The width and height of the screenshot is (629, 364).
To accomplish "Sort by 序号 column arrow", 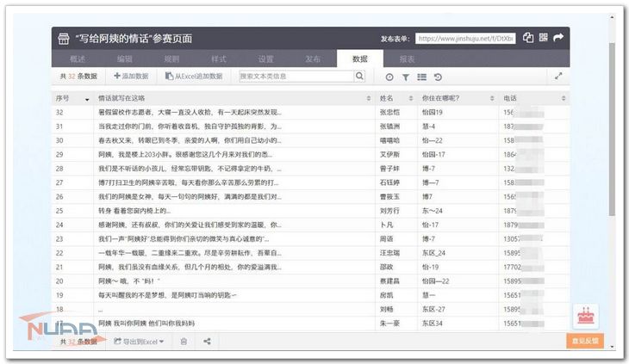I will (86, 99).
